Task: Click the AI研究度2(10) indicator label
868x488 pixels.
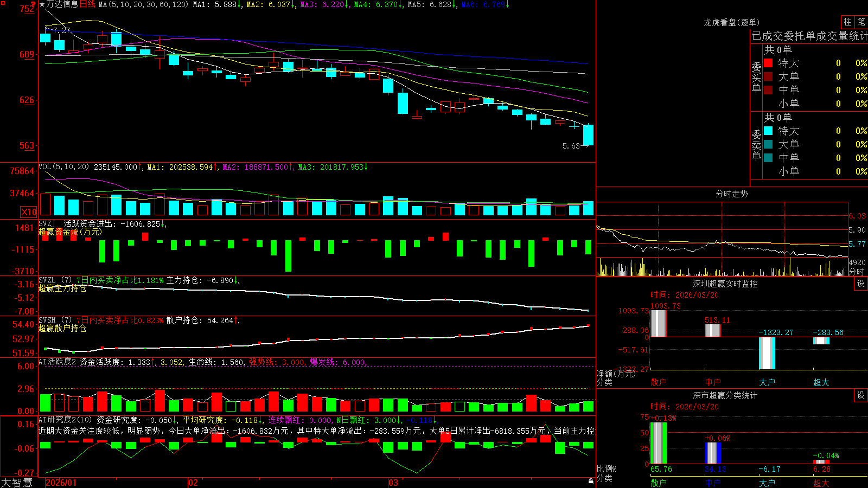Action: (65, 420)
